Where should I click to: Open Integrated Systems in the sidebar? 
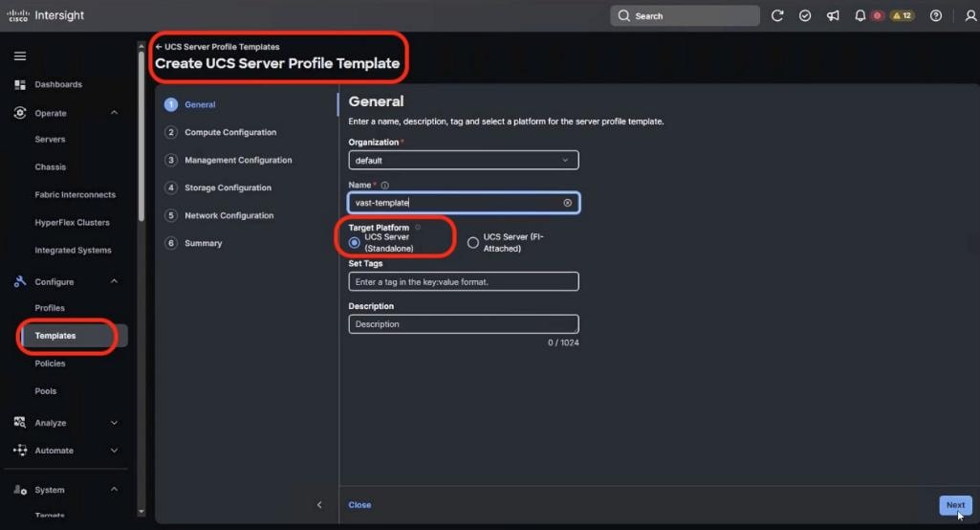pos(73,251)
